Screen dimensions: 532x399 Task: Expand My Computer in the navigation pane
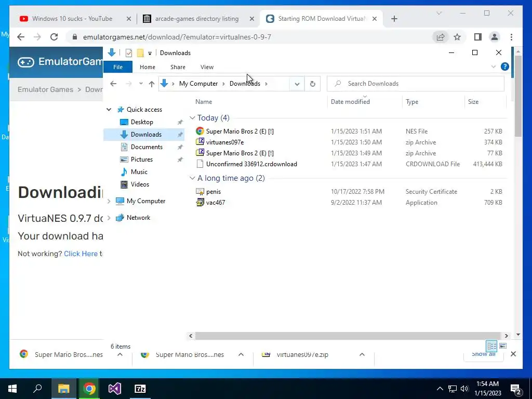[109, 201]
